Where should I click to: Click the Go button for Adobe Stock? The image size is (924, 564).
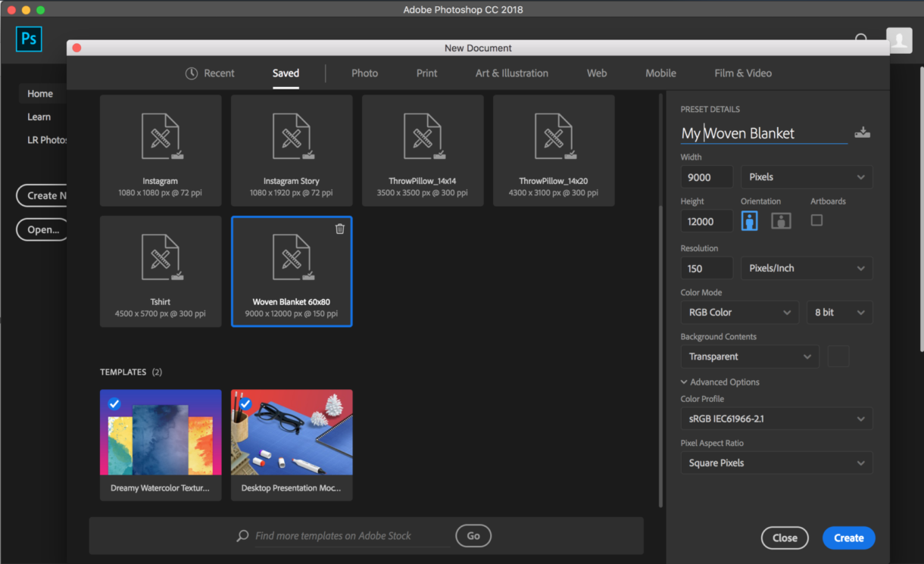(x=473, y=536)
